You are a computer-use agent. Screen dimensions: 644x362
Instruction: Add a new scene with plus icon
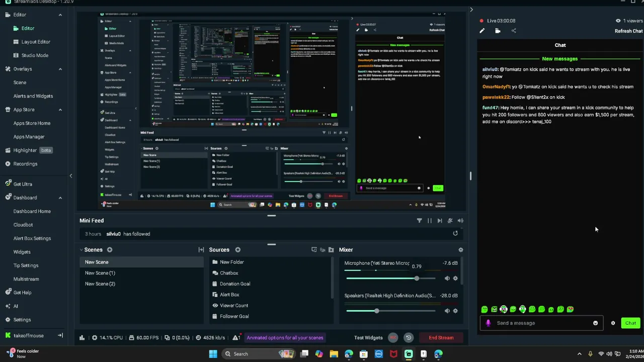109,249
